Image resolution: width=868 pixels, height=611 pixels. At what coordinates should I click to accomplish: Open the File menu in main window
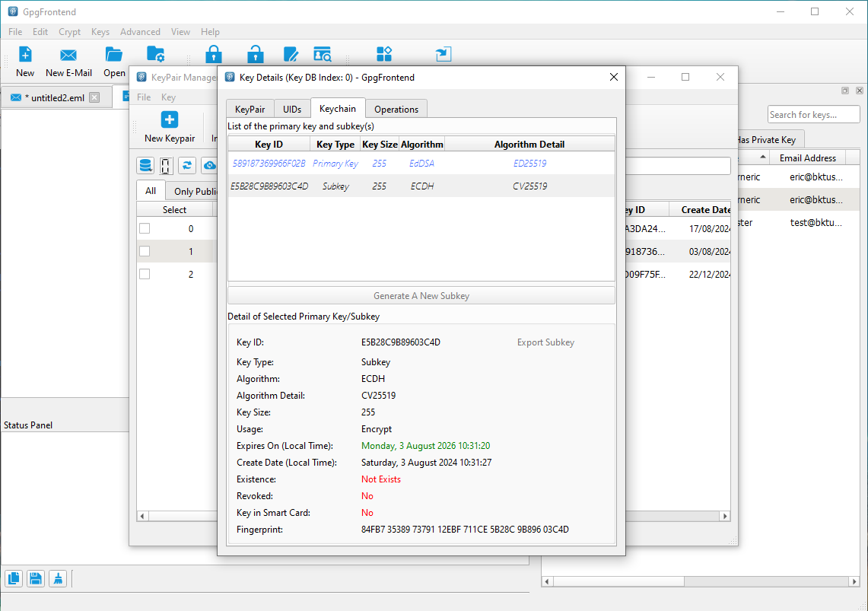coord(15,31)
